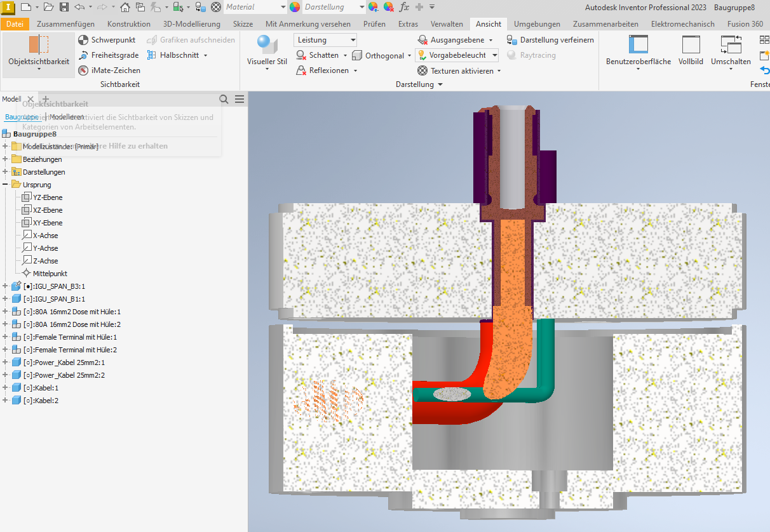This screenshot has height=532, width=770.
Task: Click the fx parameters icon
Action: (x=405, y=7)
